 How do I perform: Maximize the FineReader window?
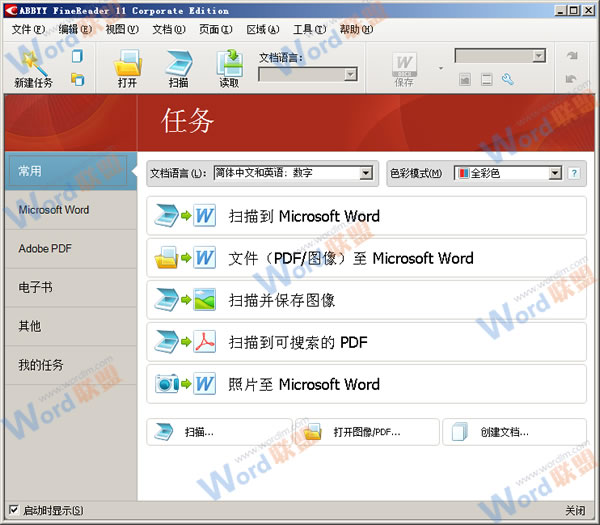click(x=574, y=10)
